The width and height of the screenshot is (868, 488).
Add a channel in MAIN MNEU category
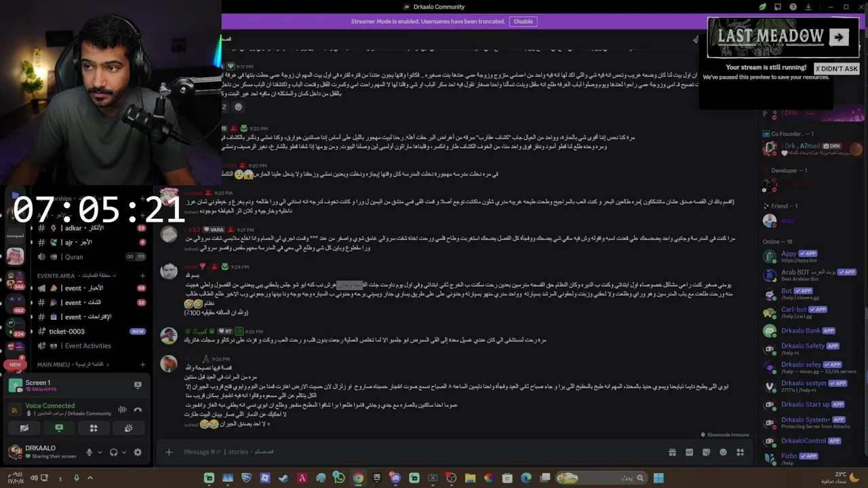tap(142, 365)
